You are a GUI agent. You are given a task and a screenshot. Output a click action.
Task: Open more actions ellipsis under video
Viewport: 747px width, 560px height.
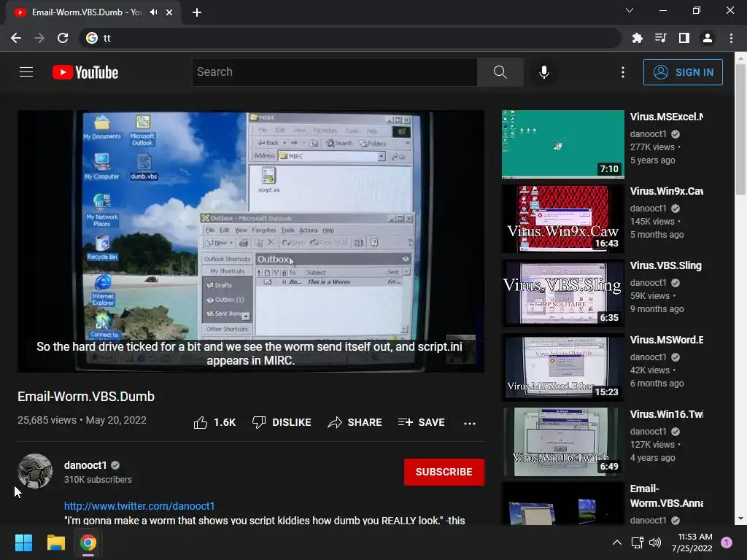point(470,423)
